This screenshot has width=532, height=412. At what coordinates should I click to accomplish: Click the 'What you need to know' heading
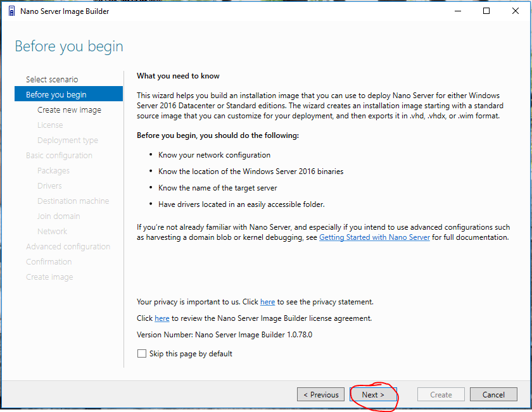click(178, 76)
